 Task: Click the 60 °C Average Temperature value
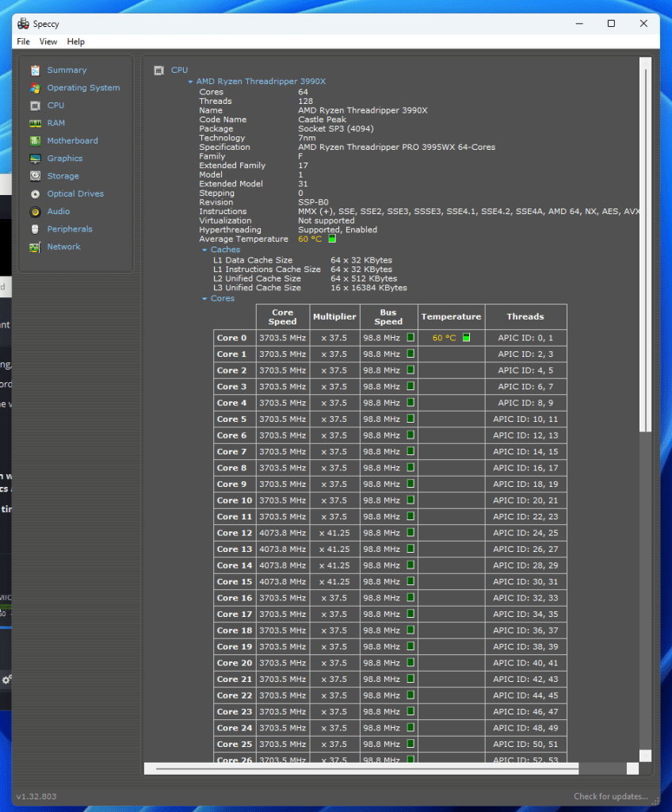pos(310,239)
